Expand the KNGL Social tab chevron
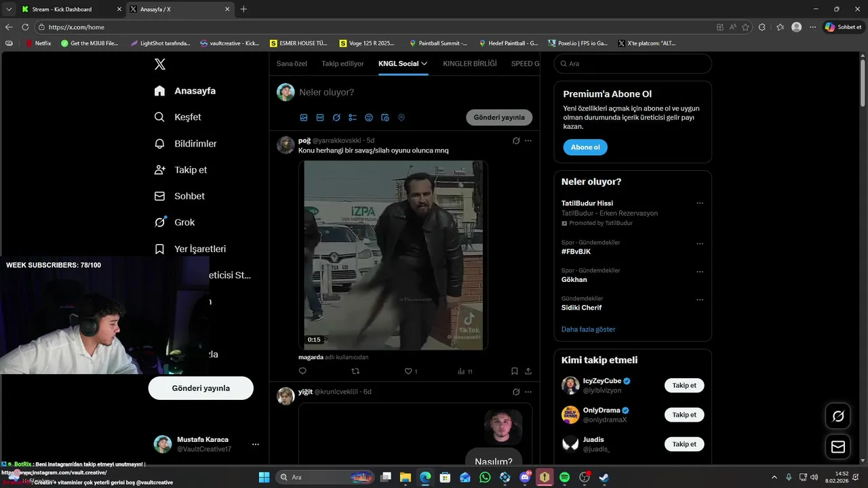Image resolution: width=868 pixels, height=488 pixels. click(425, 64)
